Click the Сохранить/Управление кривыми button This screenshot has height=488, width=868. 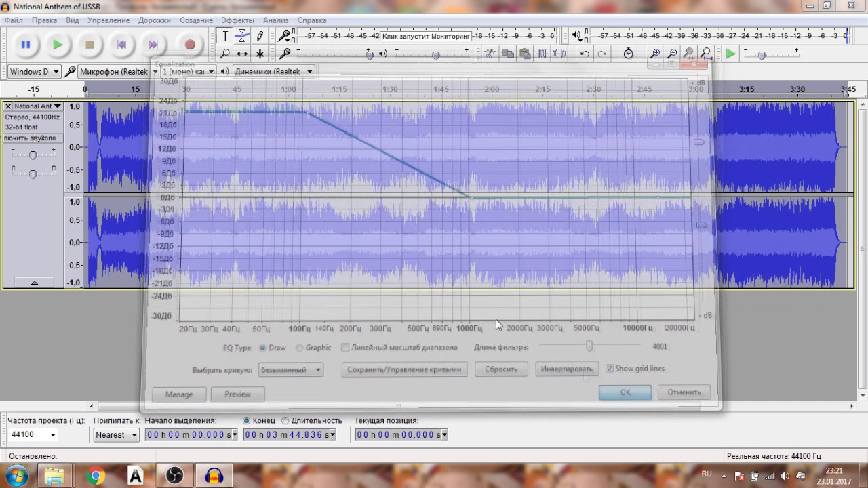404,369
